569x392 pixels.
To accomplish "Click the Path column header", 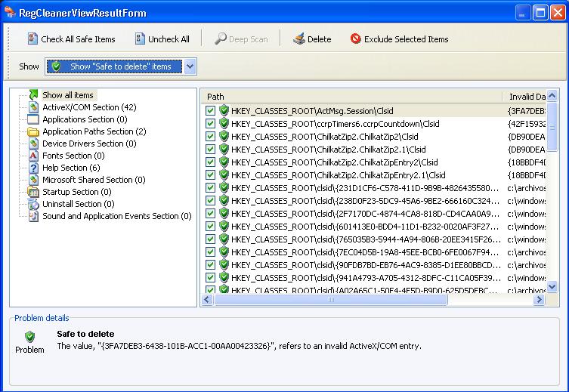I will coord(351,97).
